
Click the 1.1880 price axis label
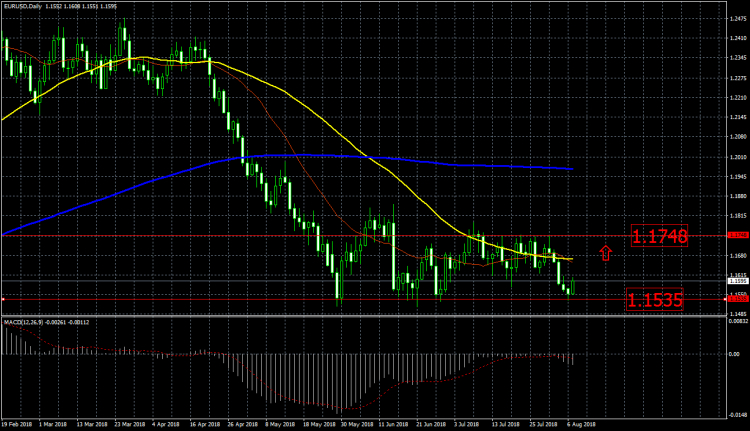pos(739,196)
